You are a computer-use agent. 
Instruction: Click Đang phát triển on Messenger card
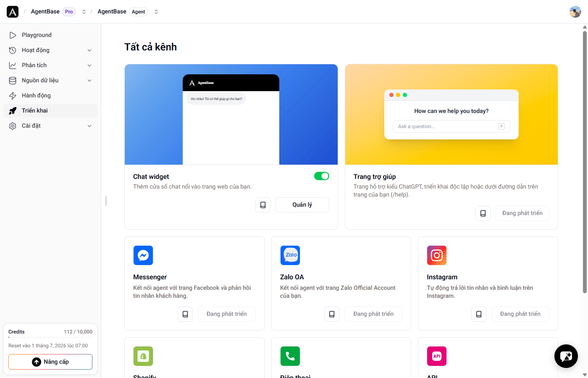pos(227,314)
